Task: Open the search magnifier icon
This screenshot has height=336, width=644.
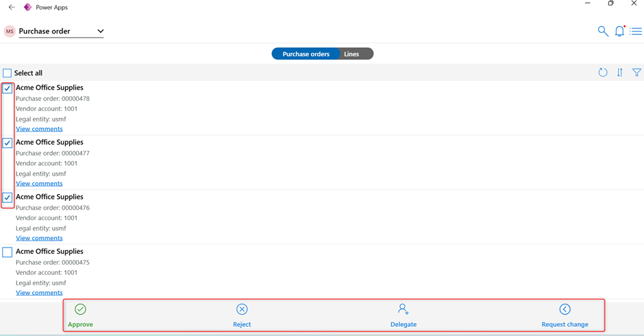Action: pyautogui.click(x=603, y=32)
